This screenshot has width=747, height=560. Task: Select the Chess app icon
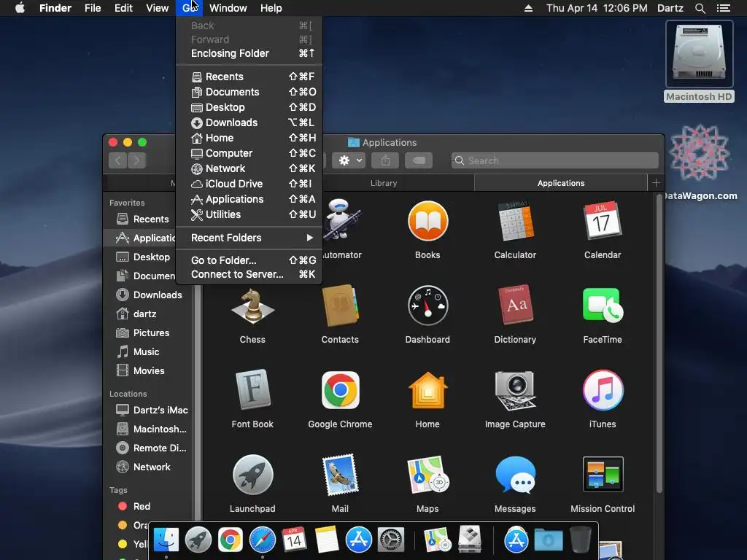point(252,306)
